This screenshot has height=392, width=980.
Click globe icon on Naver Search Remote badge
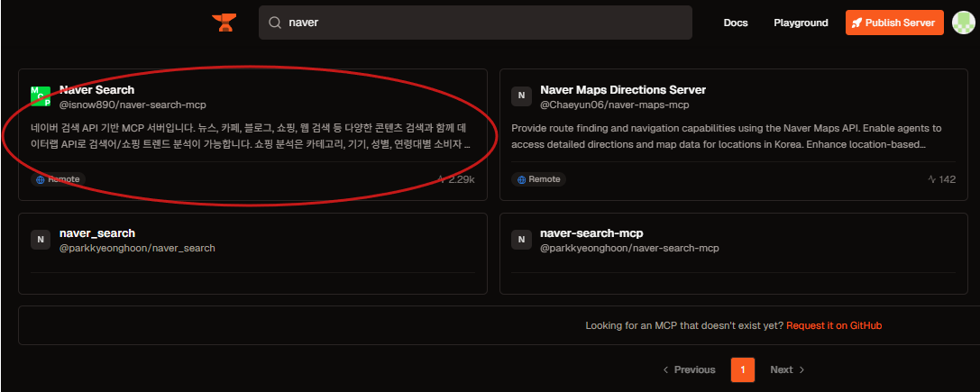click(x=40, y=179)
